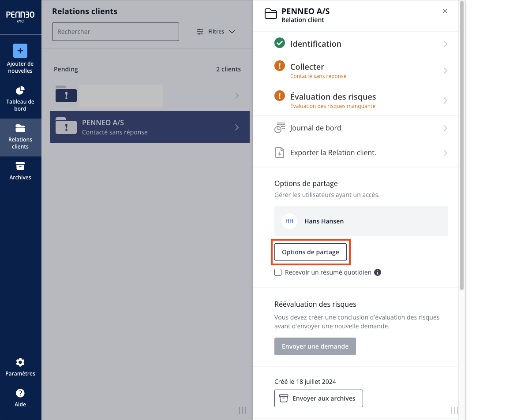Viewport: 517px width, 420px height.
Task: Click the redacted client's folder warning icon
Action: coord(66,94)
